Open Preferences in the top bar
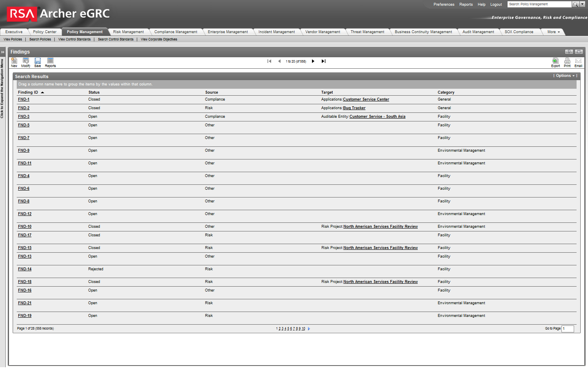 444,4
